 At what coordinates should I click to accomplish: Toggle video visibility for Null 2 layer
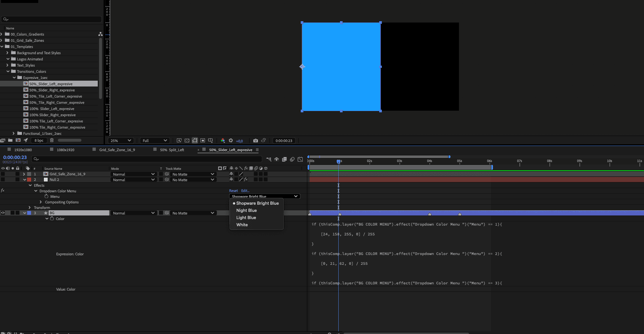(x=3, y=180)
